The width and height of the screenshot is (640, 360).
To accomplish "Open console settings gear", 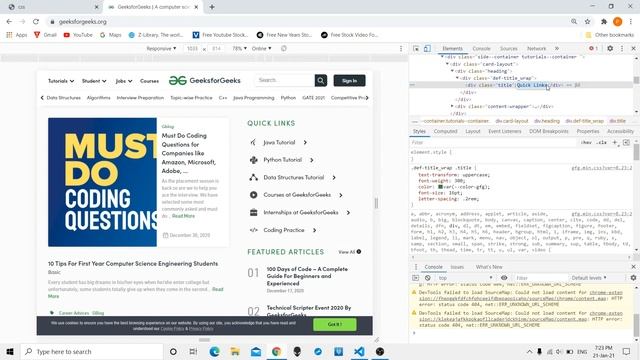I will (x=633, y=278).
